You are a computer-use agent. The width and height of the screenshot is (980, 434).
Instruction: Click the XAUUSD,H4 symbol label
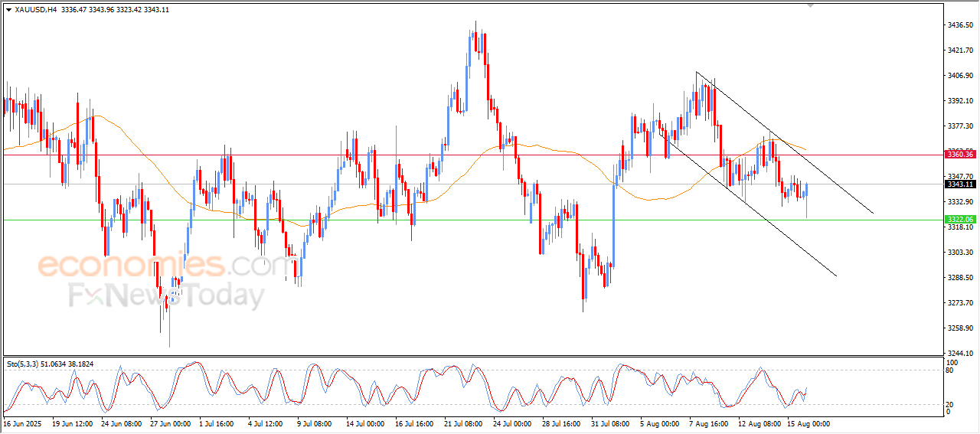click(36, 10)
